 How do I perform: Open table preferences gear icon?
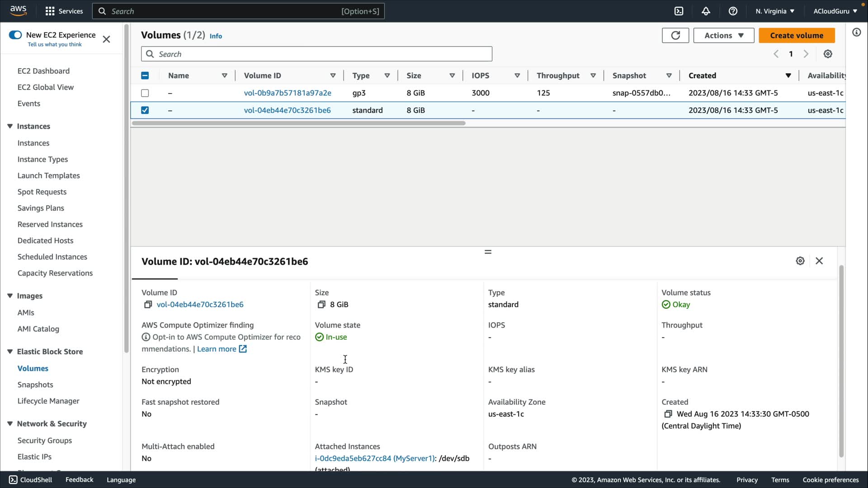tap(827, 54)
